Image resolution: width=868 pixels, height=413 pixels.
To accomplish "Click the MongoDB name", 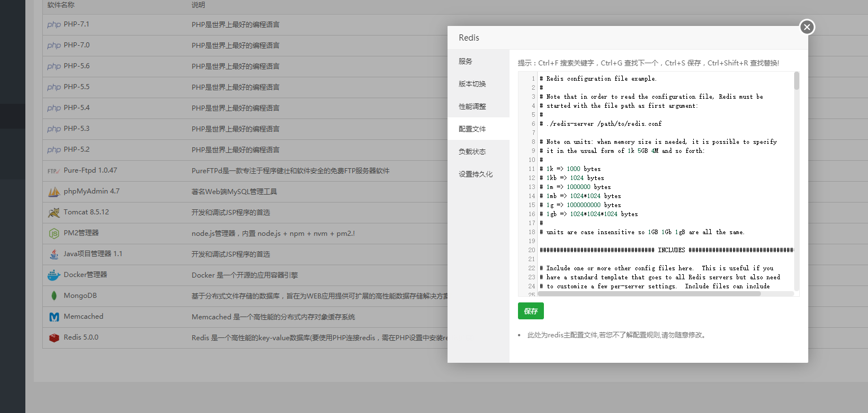I will pos(80,296).
